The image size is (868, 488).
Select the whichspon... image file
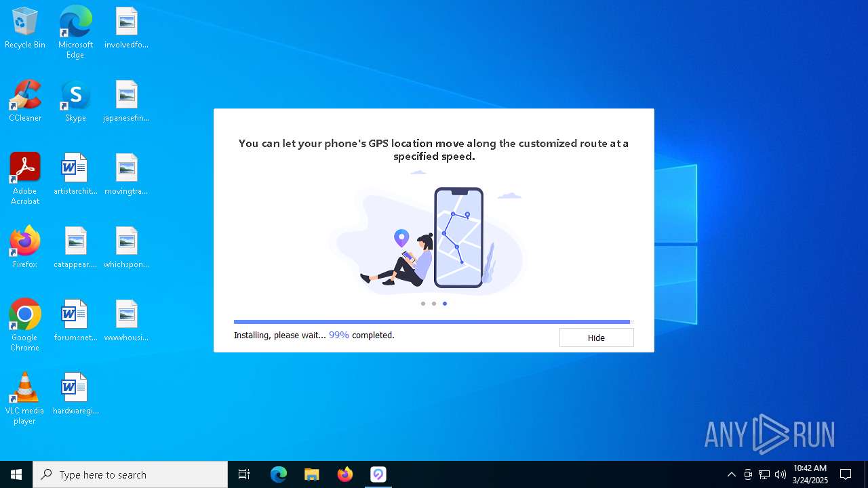click(126, 247)
